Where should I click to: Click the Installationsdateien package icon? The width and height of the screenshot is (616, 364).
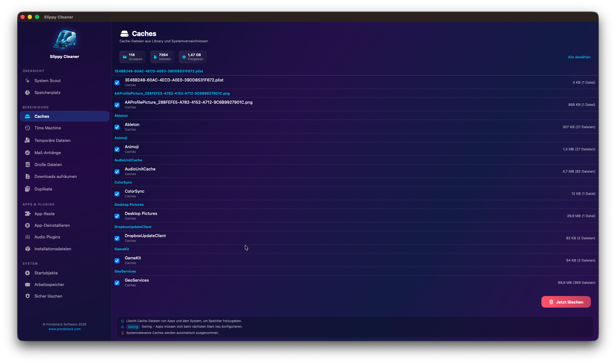[x=28, y=249]
